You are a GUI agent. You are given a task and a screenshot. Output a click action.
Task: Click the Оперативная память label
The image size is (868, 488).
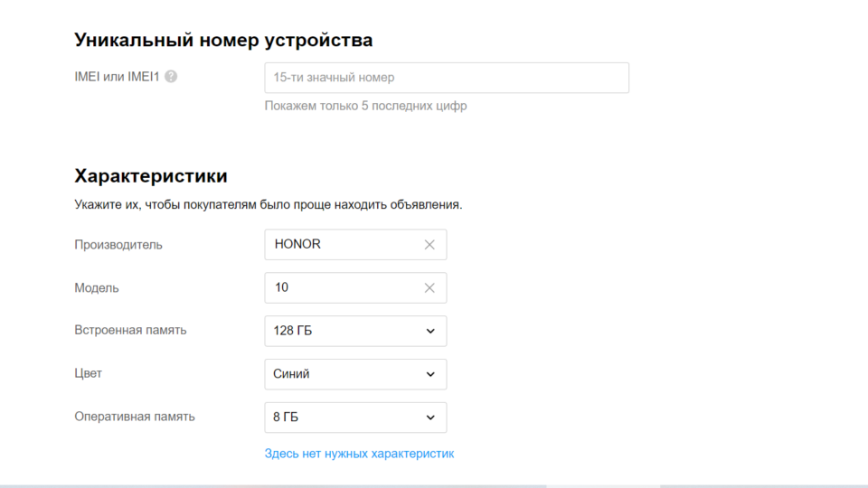coord(135,417)
